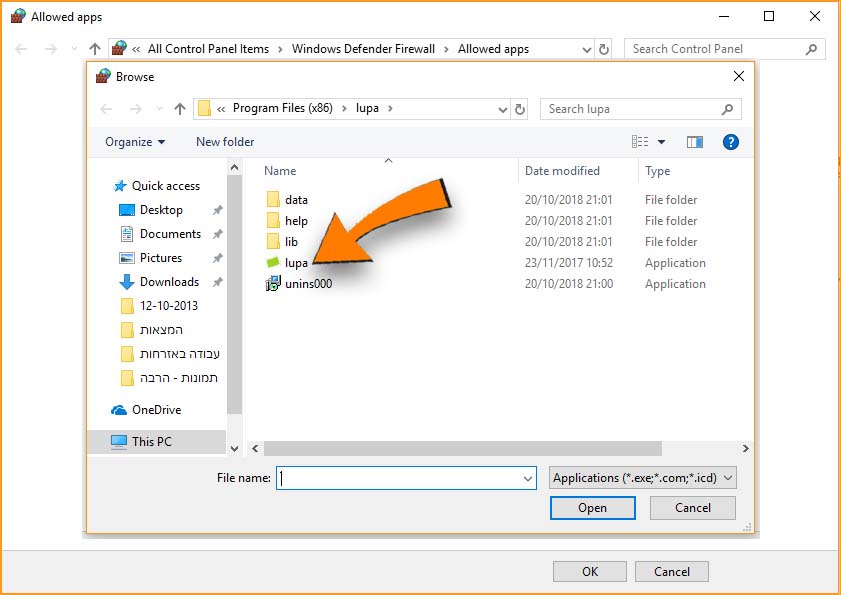This screenshot has height=595, width=841.
Task: Refresh the lupa folder listing
Action: 520,109
